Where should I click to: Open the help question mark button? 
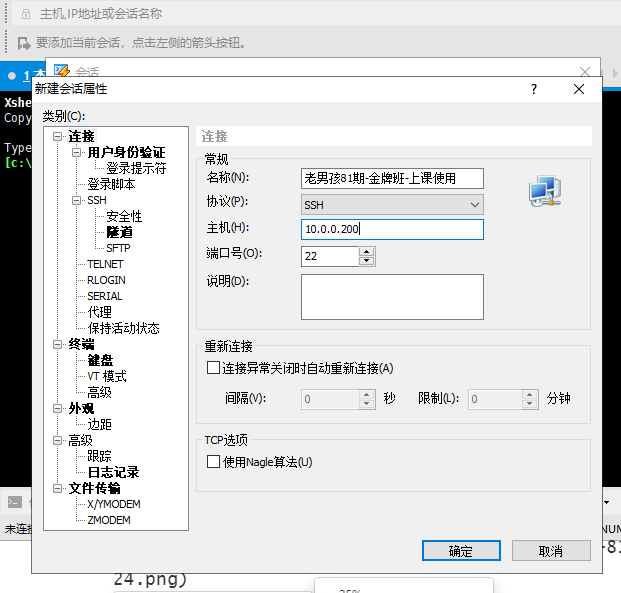[534, 89]
